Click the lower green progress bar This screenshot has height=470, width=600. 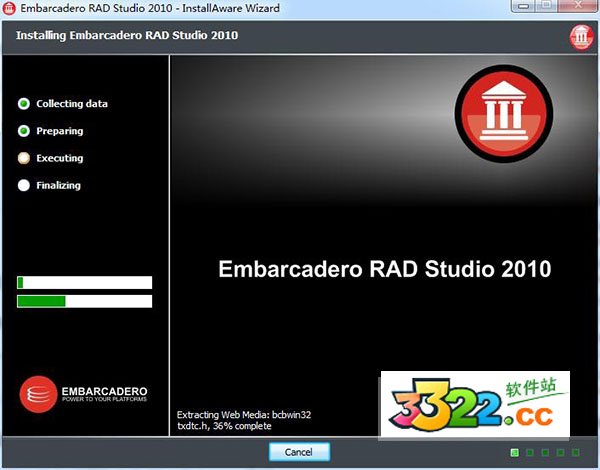[x=85, y=301]
